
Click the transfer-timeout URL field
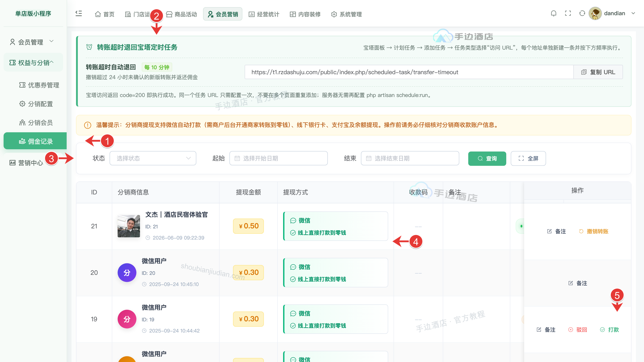409,72
